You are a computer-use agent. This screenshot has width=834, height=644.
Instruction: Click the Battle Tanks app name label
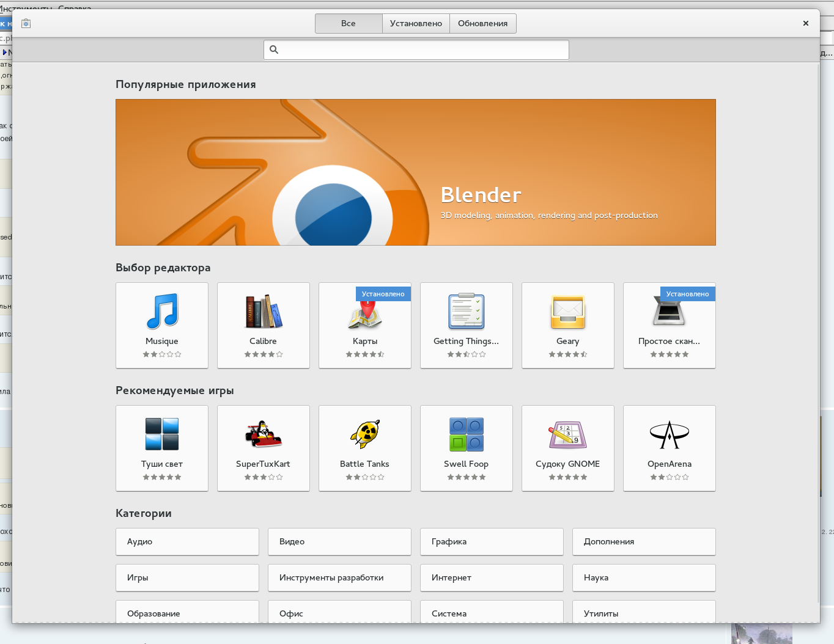pos(365,464)
